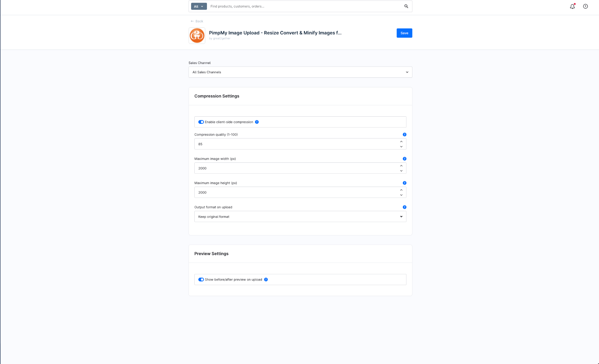Image resolution: width=599 pixels, height=364 pixels.
Task: Go back using the Back link
Action: (x=196, y=21)
